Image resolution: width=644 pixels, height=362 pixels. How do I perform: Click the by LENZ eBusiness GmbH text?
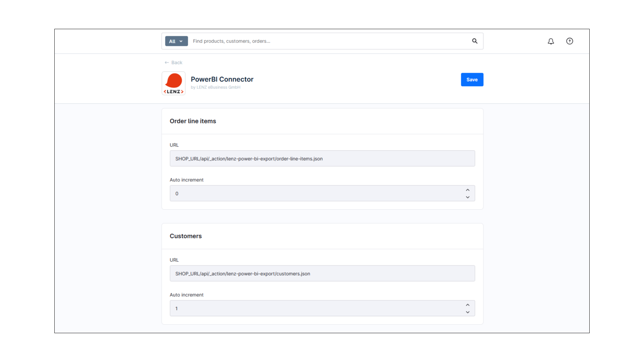tap(215, 87)
